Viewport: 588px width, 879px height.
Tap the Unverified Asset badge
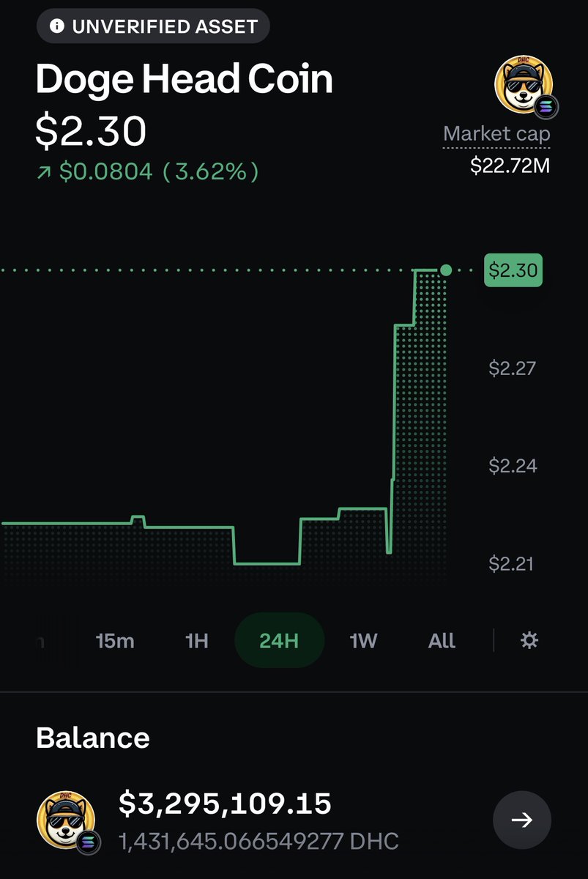pos(153,27)
